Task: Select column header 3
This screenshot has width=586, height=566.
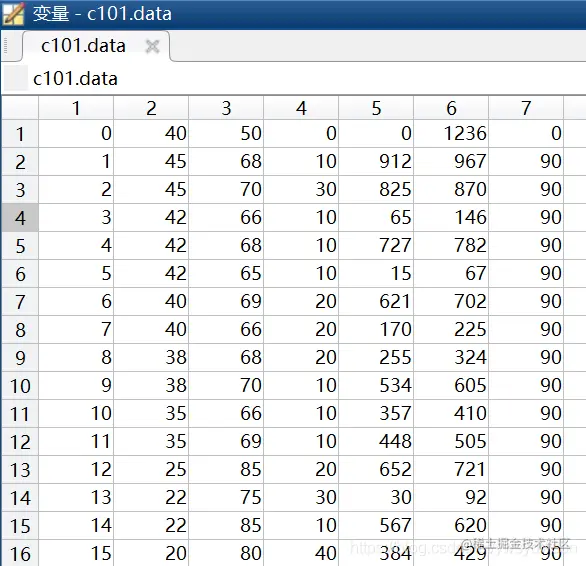Action: pos(226,108)
